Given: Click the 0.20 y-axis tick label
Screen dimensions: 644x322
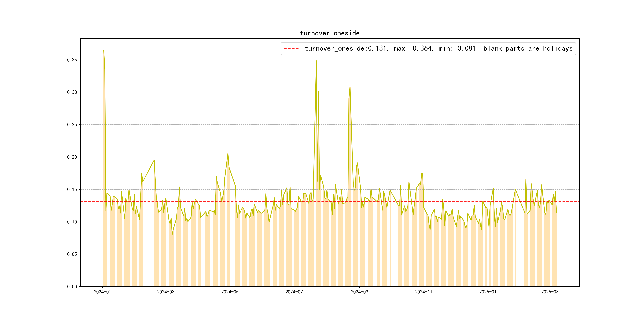Looking at the screenshot, I should pyautogui.click(x=72, y=157).
